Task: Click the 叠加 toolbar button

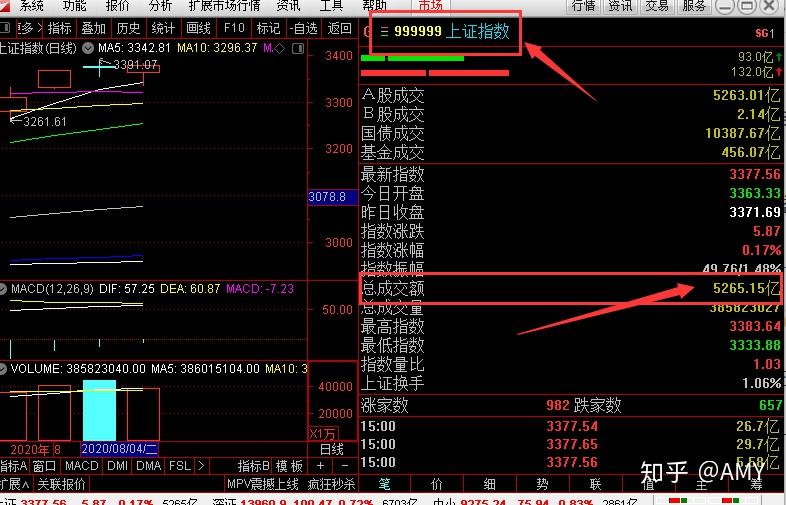Action: pyautogui.click(x=94, y=28)
